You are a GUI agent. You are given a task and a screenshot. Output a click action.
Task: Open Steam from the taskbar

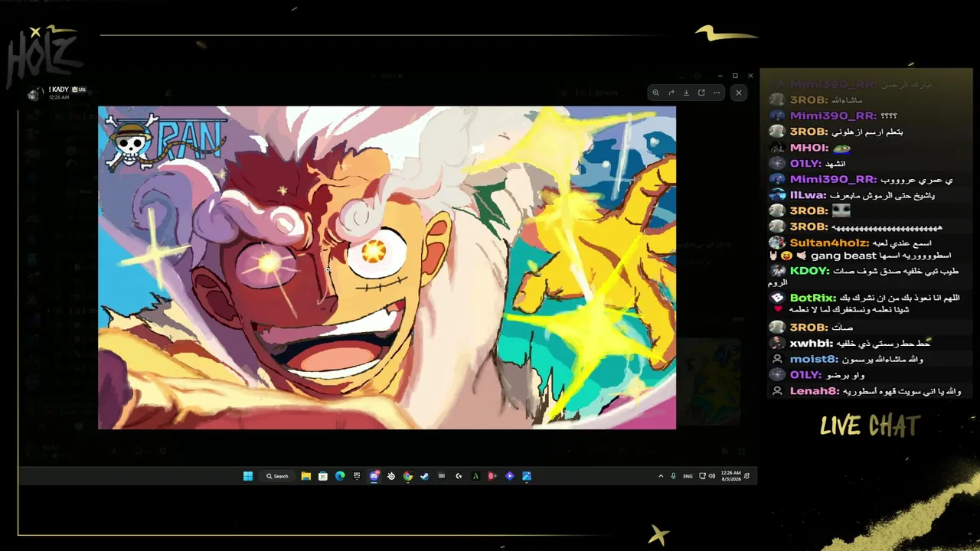coord(425,476)
